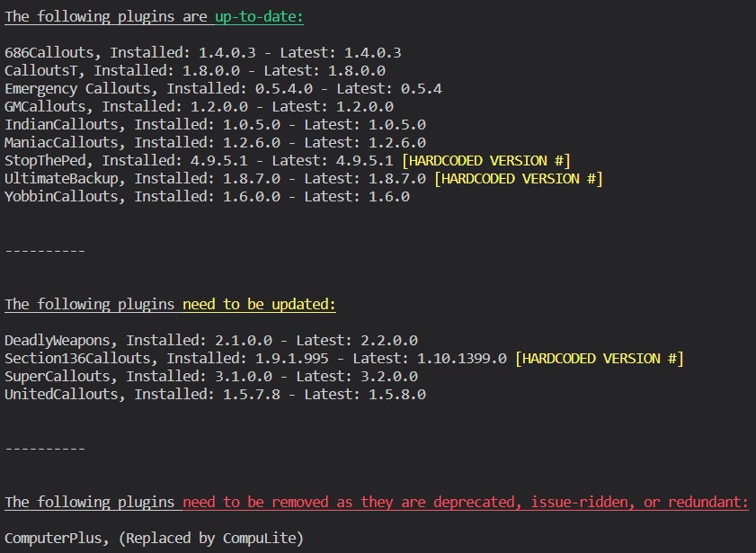Click the HARDCODED VERSION tag beside StopThePed
This screenshot has height=553, width=756.
(485, 161)
